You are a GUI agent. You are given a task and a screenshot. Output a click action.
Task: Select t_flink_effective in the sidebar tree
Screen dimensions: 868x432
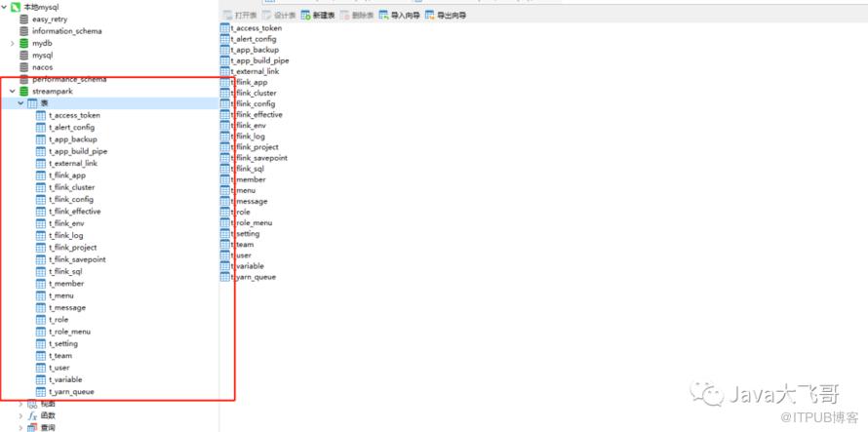click(75, 212)
